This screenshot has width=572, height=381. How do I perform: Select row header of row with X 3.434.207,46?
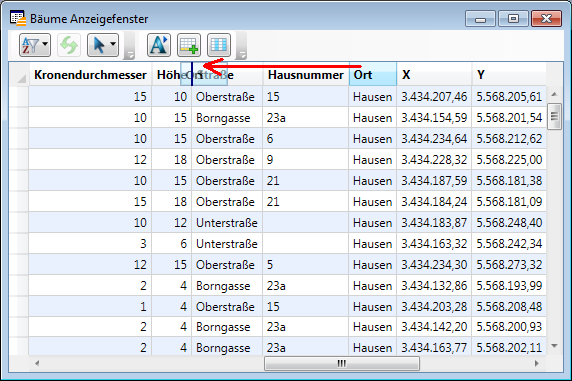[x=19, y=97]
